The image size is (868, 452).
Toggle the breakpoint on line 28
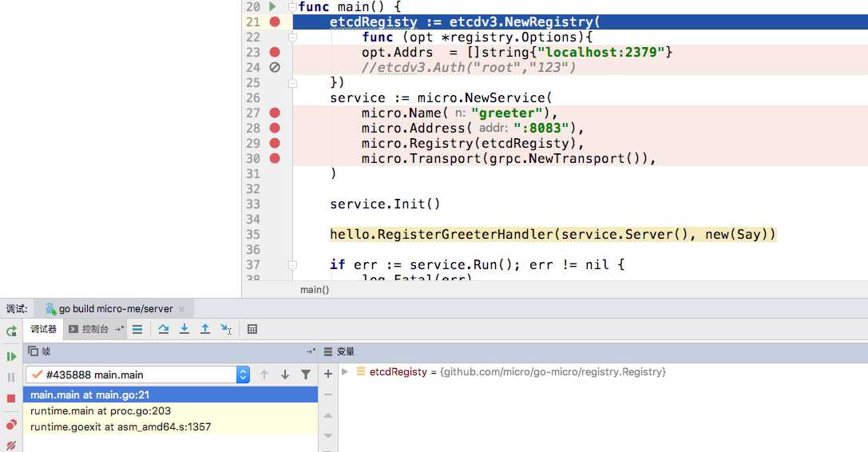(x=275, y=128)
